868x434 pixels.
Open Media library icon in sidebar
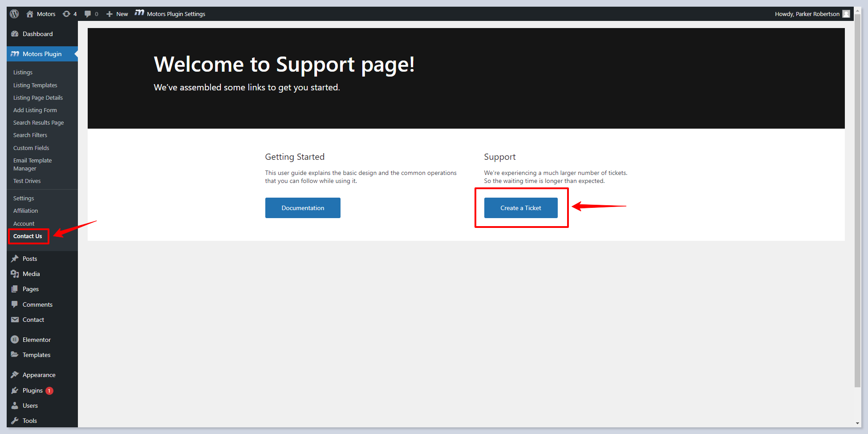pyautogui.click(x=15, y=274)
